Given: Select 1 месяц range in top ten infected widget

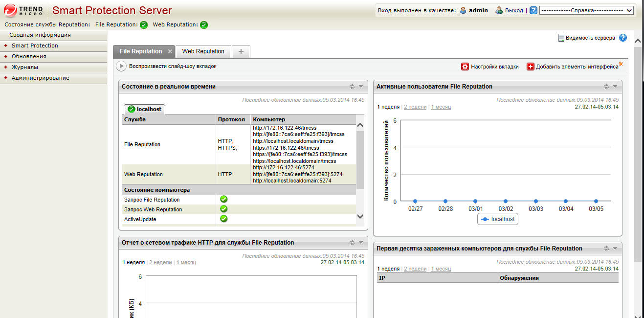Looking at the screenshot, I should pos(441,269).
